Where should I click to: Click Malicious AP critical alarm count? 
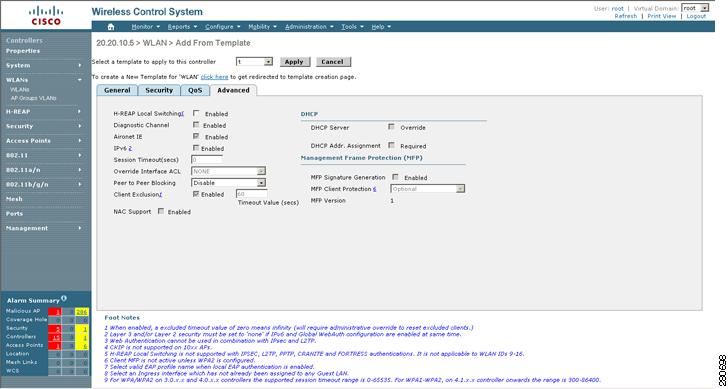pyautogui.click(x=55, y=311)
